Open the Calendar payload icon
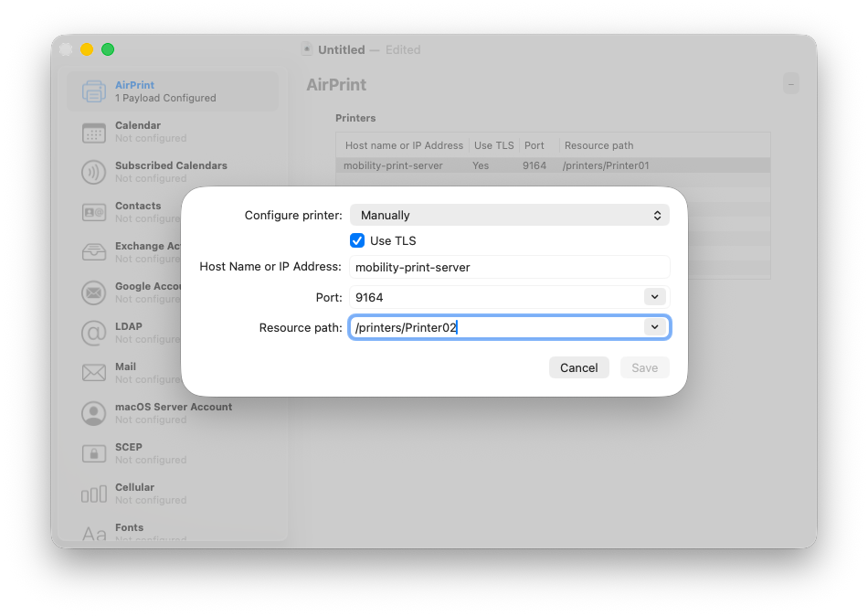The width and height of the screenshot is (868, 616). click(93, 133)
